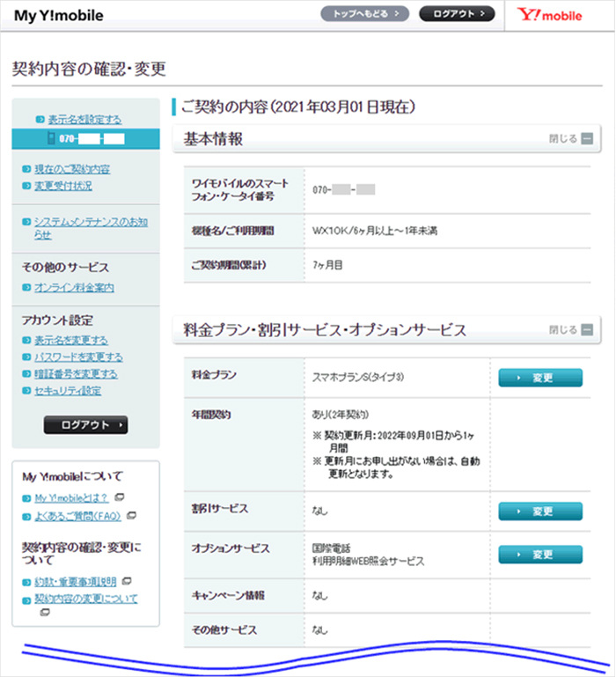Image resolution: width=616 pixels, height=677 pixels.
Task: Click external window icon beside 約款・重要事項説明
Action: [127, 581]
